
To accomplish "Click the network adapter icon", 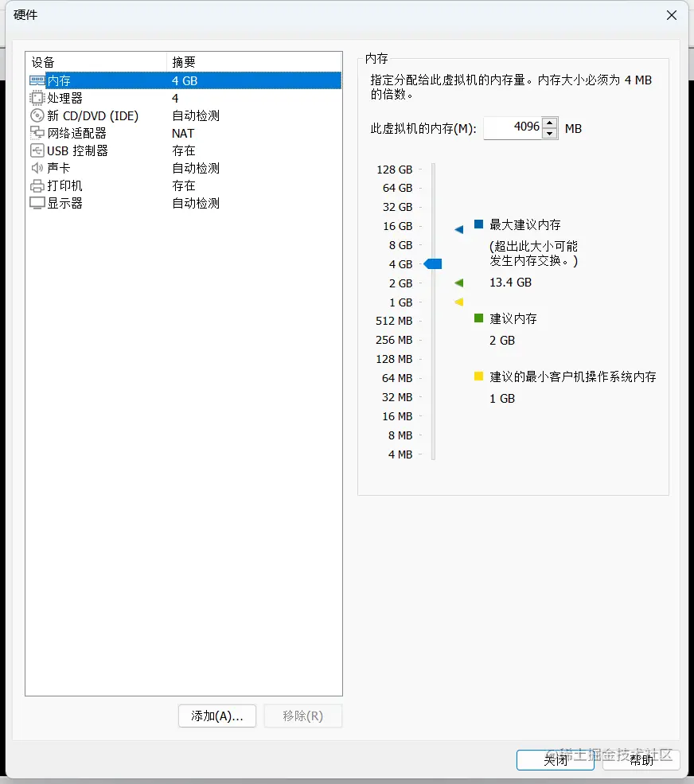I will (37, 133).
